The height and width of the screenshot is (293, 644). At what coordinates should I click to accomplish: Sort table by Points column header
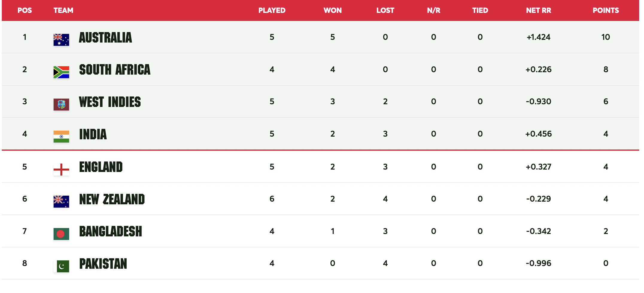[x=605, y=10]
